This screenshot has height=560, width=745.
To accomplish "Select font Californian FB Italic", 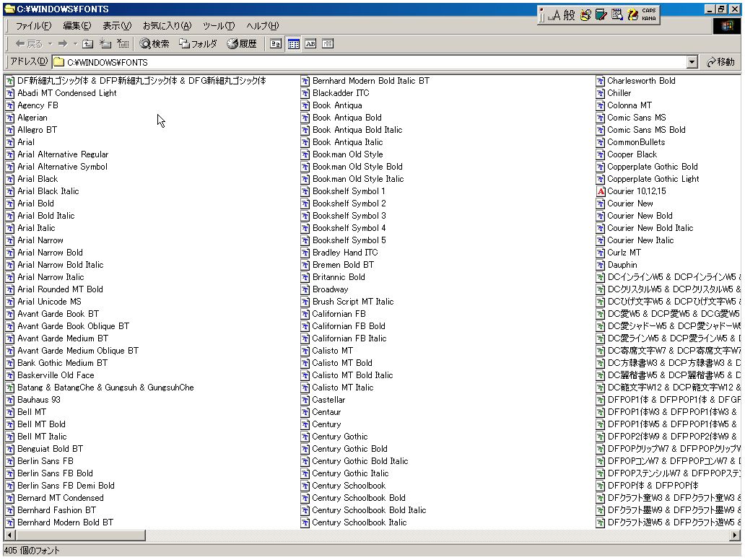I will click(x=349, y=338).
